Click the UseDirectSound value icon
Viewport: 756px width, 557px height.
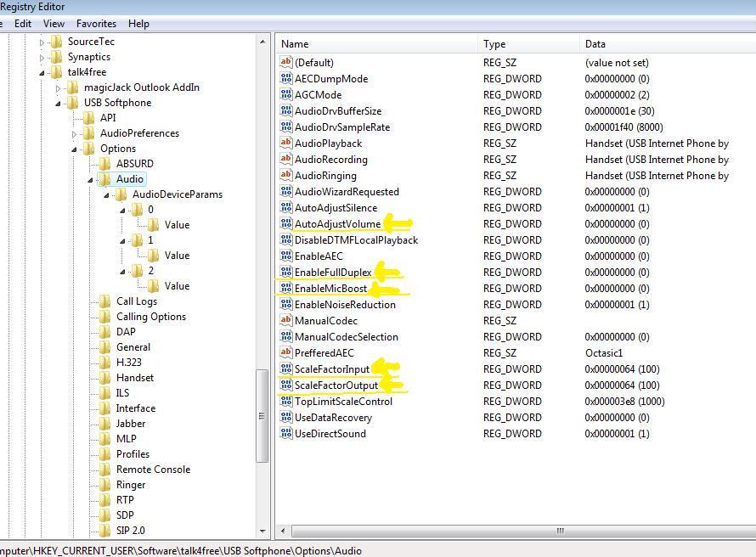coord(286,433)
